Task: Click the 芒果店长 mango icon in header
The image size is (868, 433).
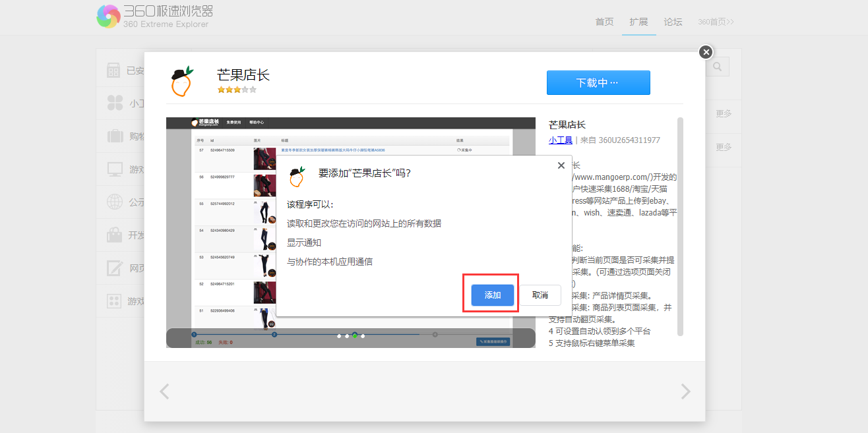Action: pos(181,82)
